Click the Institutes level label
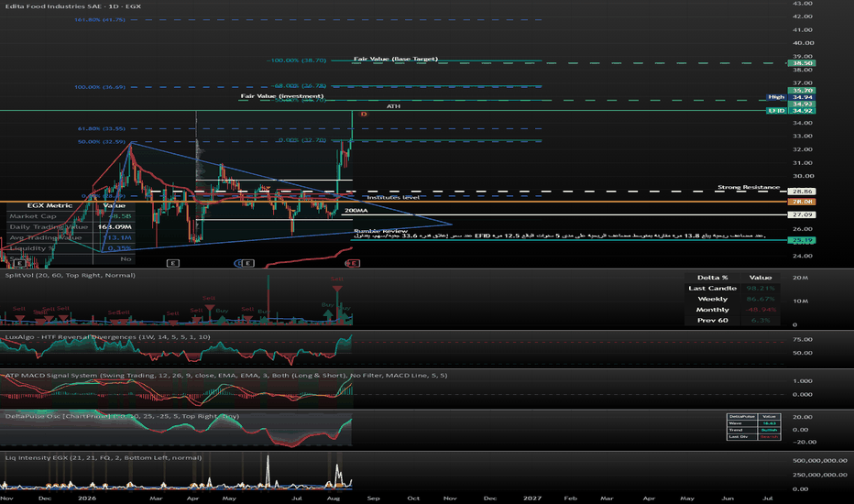This screenshot has width=854, height=504. (x=393, y=197)
